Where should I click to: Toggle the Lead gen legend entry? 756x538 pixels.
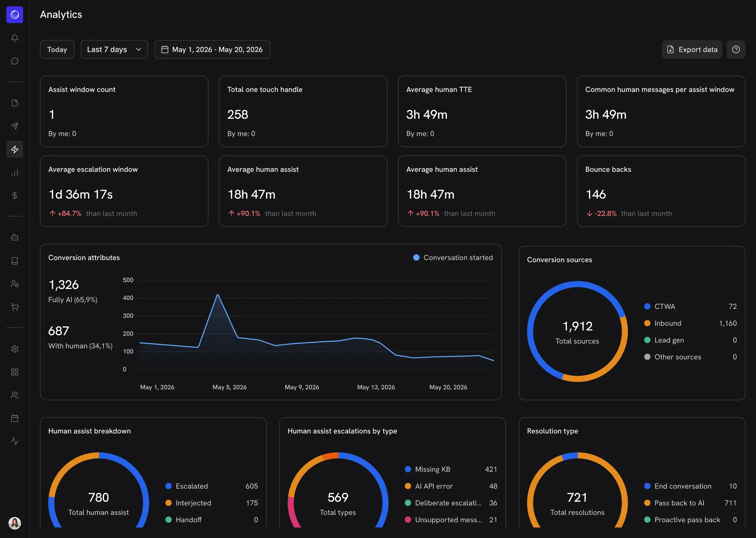tap(690, 340)
